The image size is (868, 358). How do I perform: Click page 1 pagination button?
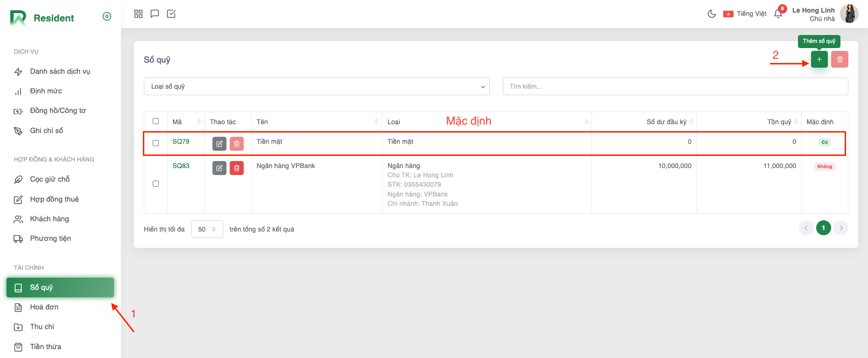coord(823,228)
